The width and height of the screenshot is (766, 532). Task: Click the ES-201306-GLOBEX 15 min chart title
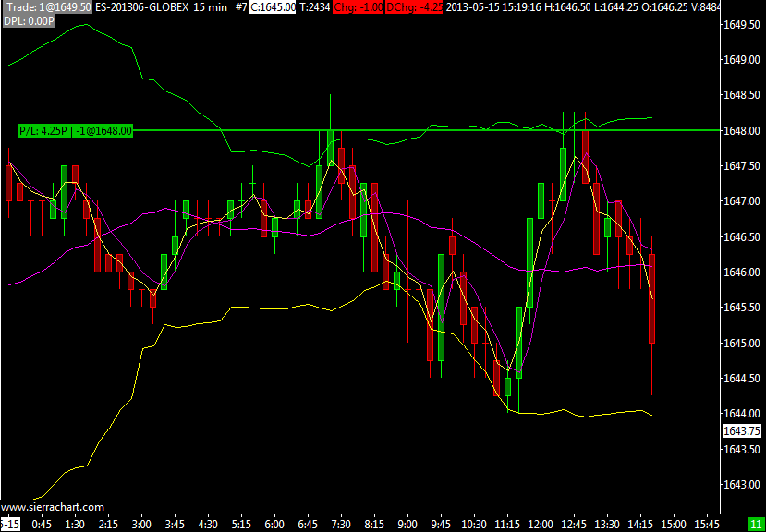[x=159, y=7]
